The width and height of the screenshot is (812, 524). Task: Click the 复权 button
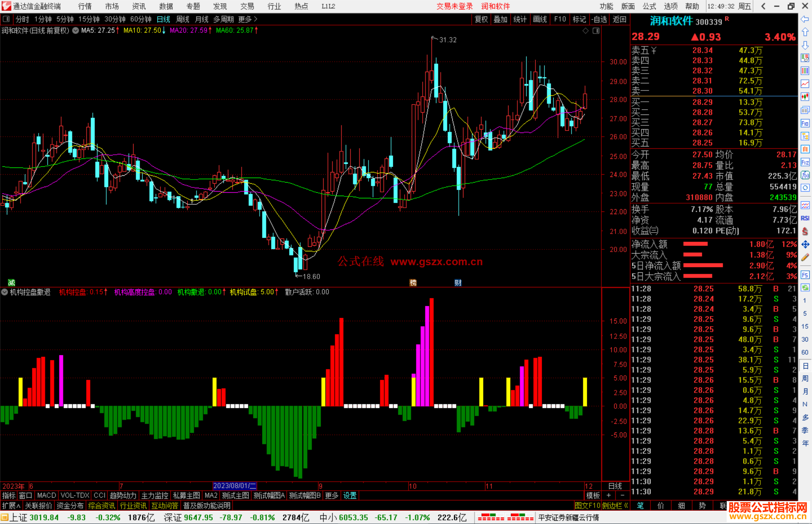[x=481, y=19]
